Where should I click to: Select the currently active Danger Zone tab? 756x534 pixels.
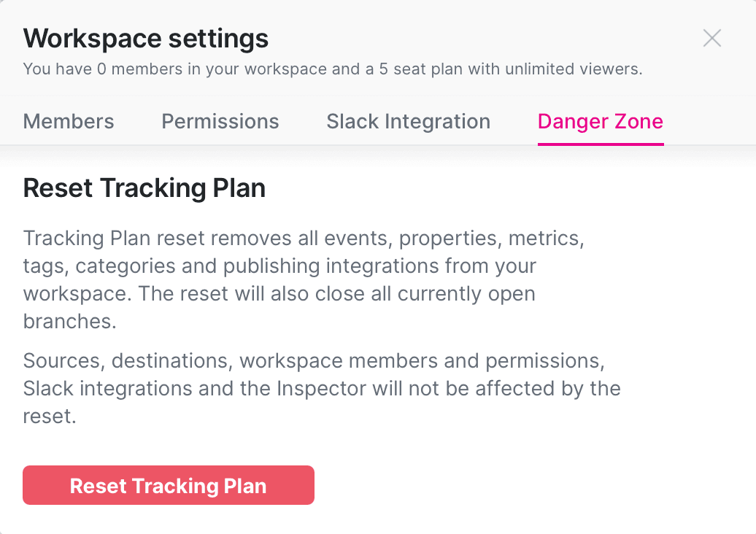pyautogui.click(x=600, y=121)
